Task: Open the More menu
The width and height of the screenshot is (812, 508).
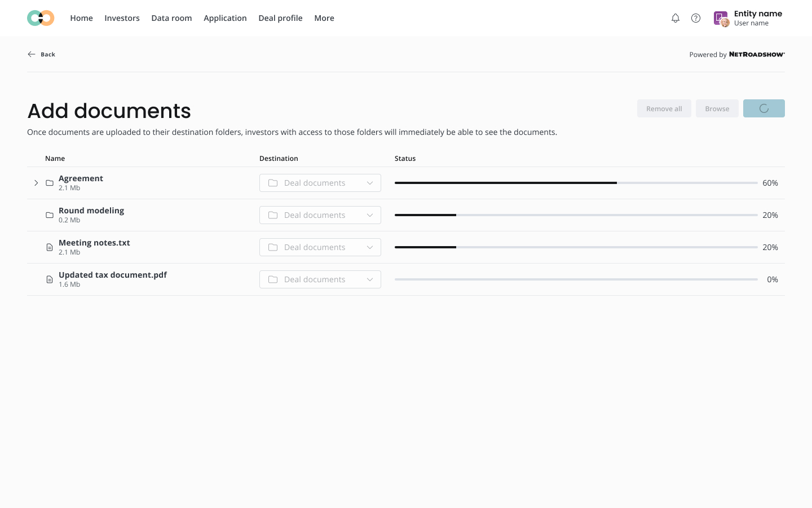Action: 324,18
